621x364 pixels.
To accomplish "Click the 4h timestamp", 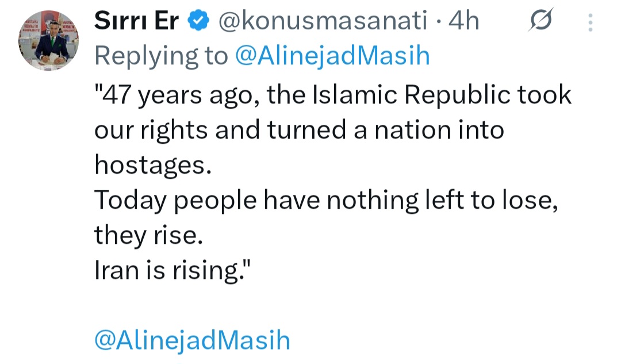I will coord(463,22).
